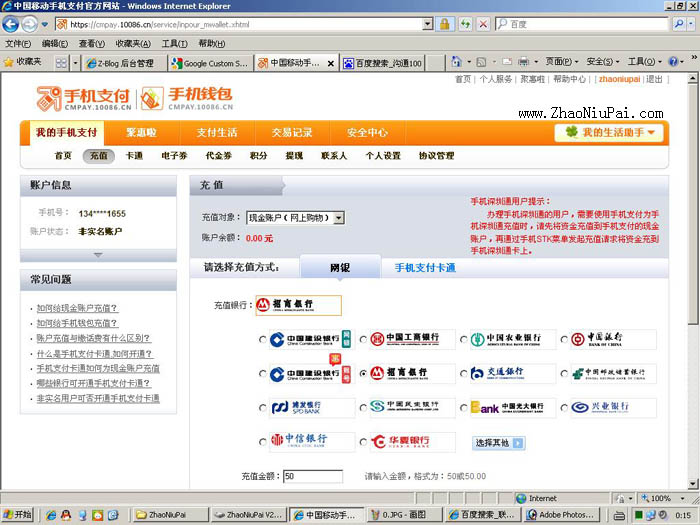Select first 中国建设银行 radio button
Viewport: 700px width, 525px height.
(x=262, y=339)
